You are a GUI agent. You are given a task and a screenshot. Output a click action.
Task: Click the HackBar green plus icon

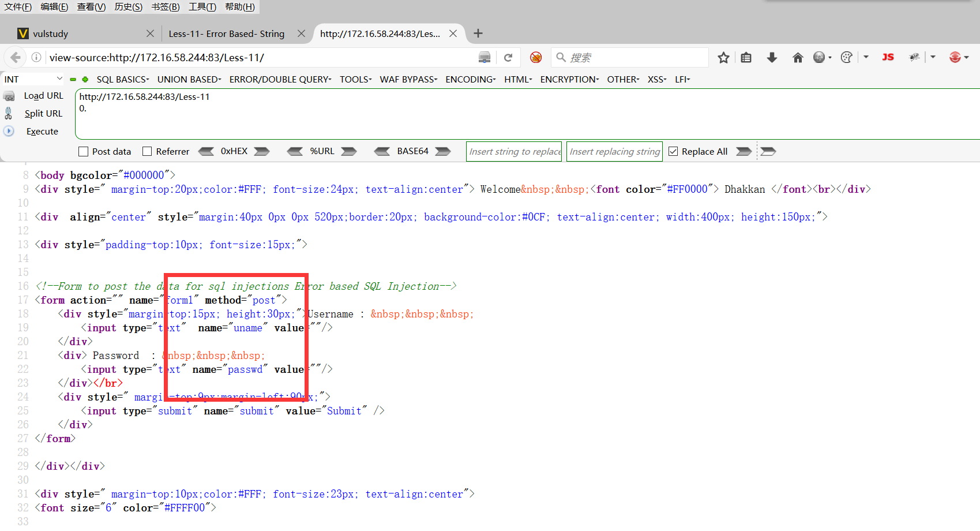tap(85, 79)
